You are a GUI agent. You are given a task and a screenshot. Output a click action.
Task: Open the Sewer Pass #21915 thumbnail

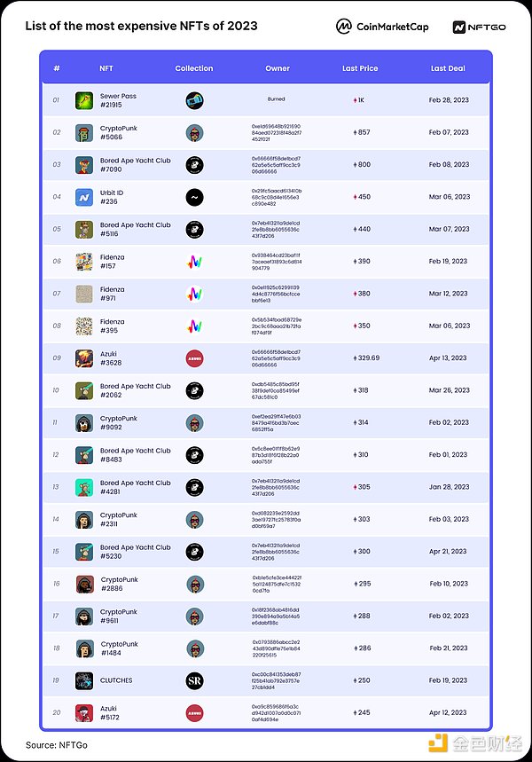84,100
